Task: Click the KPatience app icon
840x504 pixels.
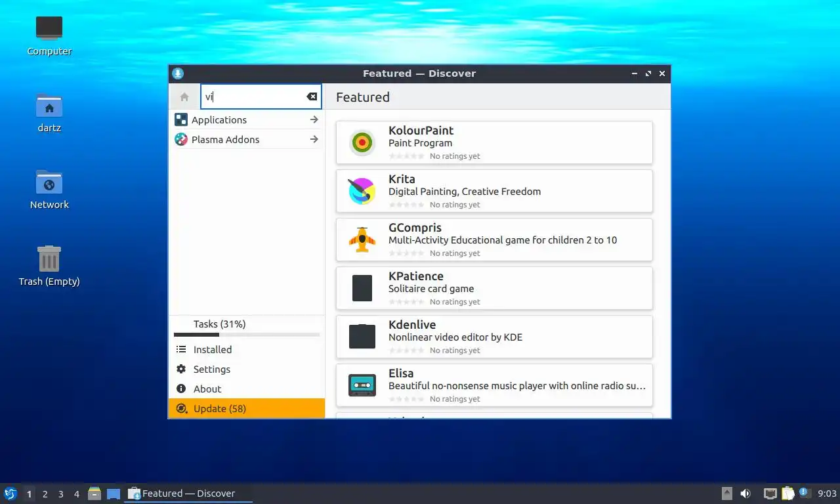Action: 362,288
